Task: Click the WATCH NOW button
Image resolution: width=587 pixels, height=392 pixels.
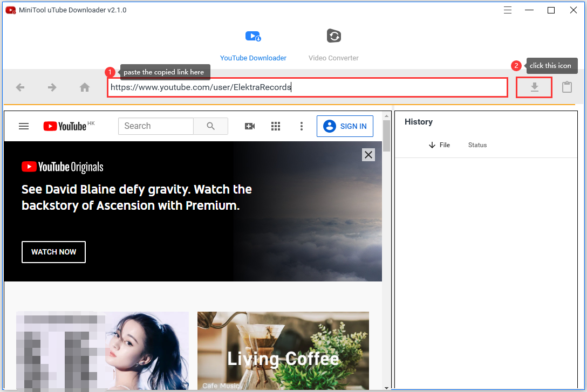Action: pyautogui.click(x=53, y=252)
